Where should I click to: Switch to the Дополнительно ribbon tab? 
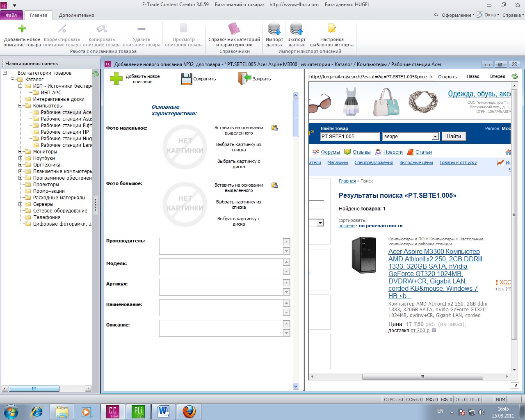coord(77,15)
